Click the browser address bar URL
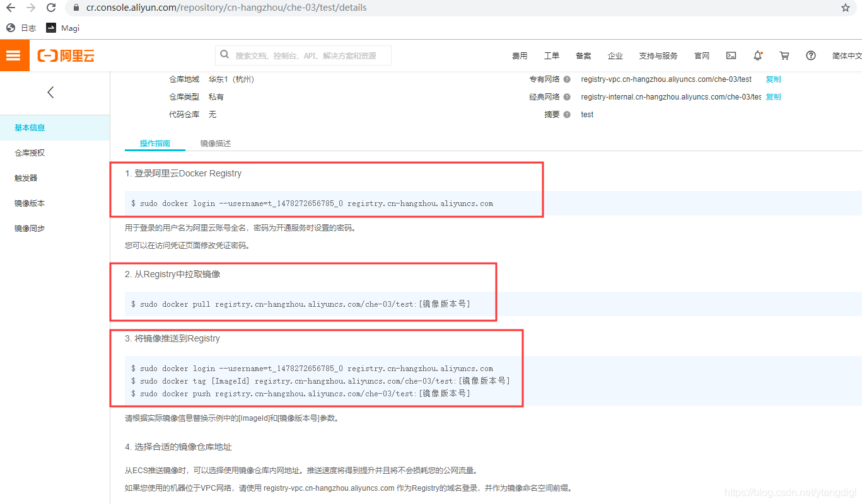The height and width of the screenshot is (504, 862). pos(226,8)
